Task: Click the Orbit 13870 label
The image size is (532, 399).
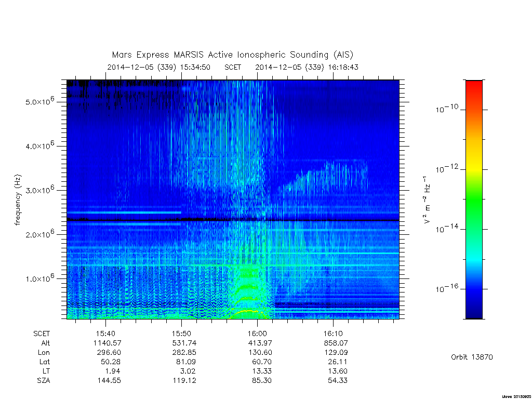Action: (x=472, y=357)
